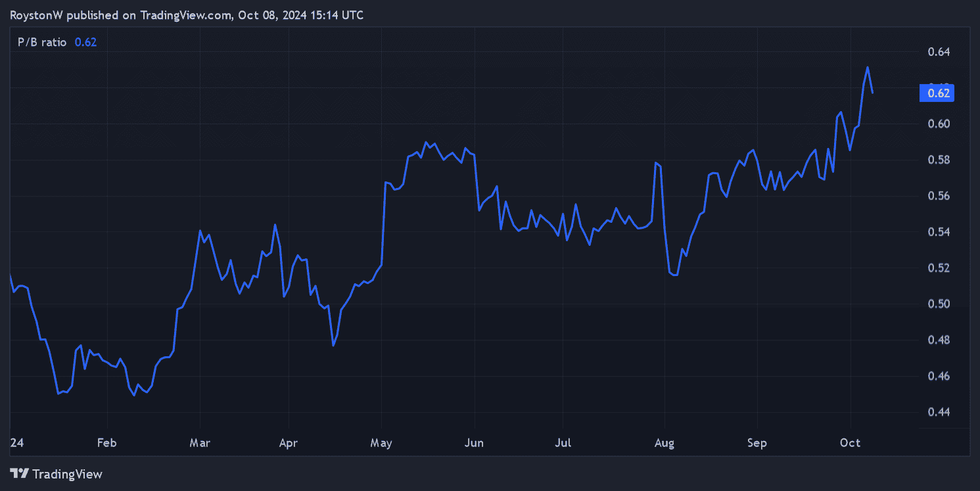The width and height of the screenshot is (980, 491).
Task: Select the P/B ratio legend label
Action: click(x=42, y=42)
